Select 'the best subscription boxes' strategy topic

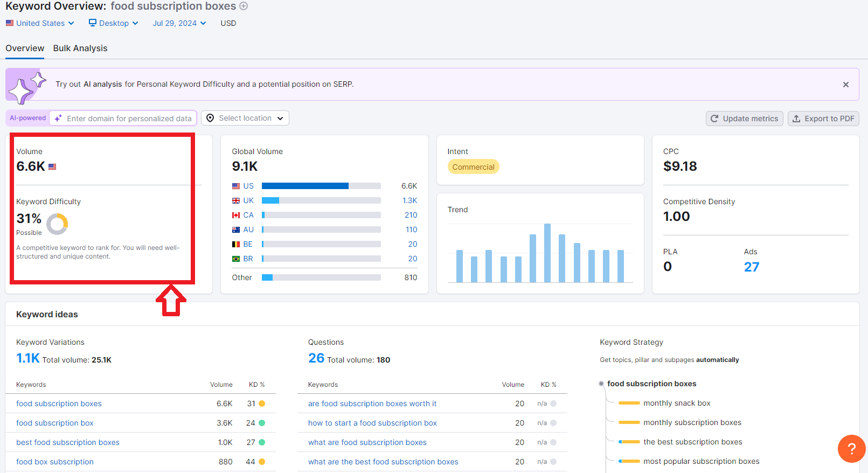click(693, 442)
